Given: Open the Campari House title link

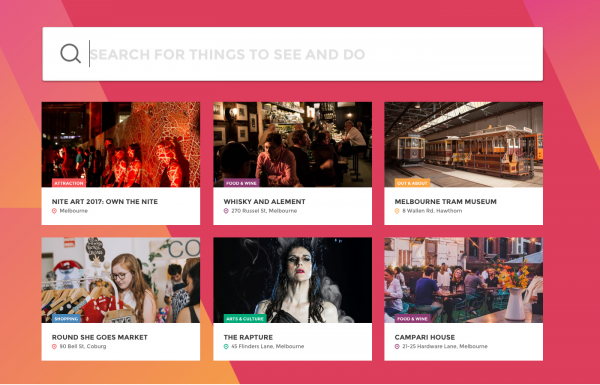Looking at the screenshot, I should click(x=425, y=337).
